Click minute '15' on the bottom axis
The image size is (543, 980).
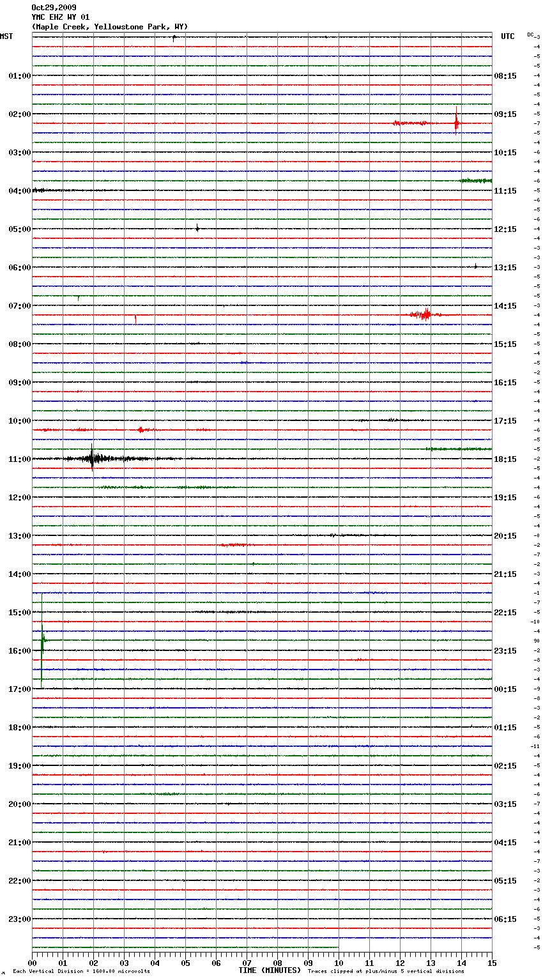click(x=492, y=962)
